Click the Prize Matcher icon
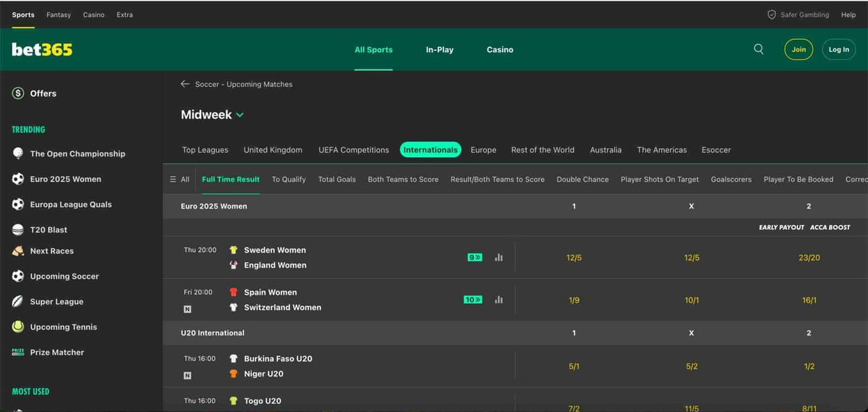Screen dimensions: 868x412 coord(18,352)
